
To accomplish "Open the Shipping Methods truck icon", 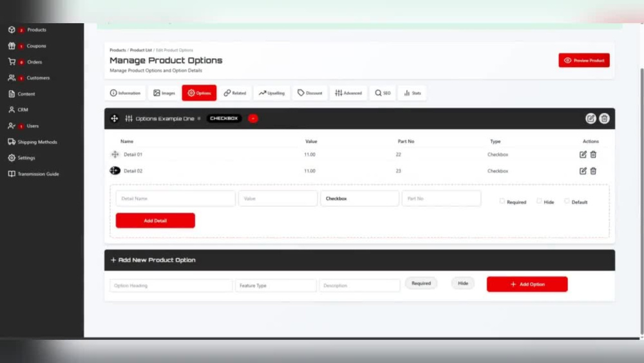I will 12,142.
